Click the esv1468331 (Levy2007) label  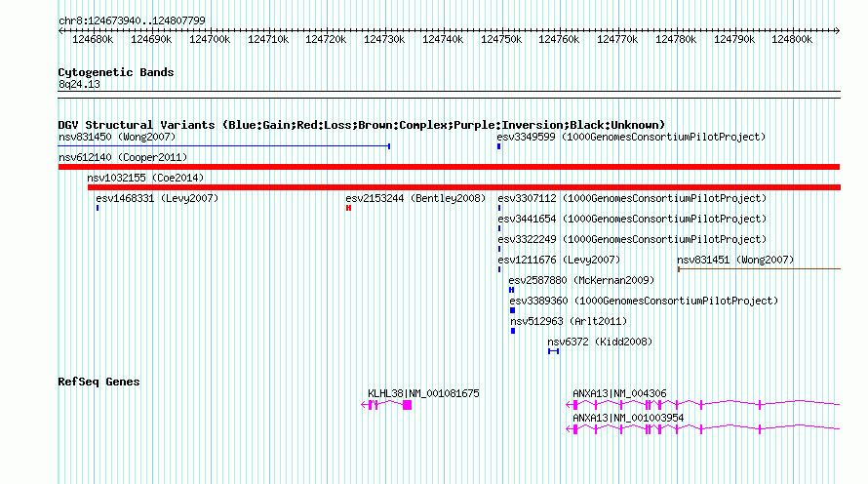(157, 198)
